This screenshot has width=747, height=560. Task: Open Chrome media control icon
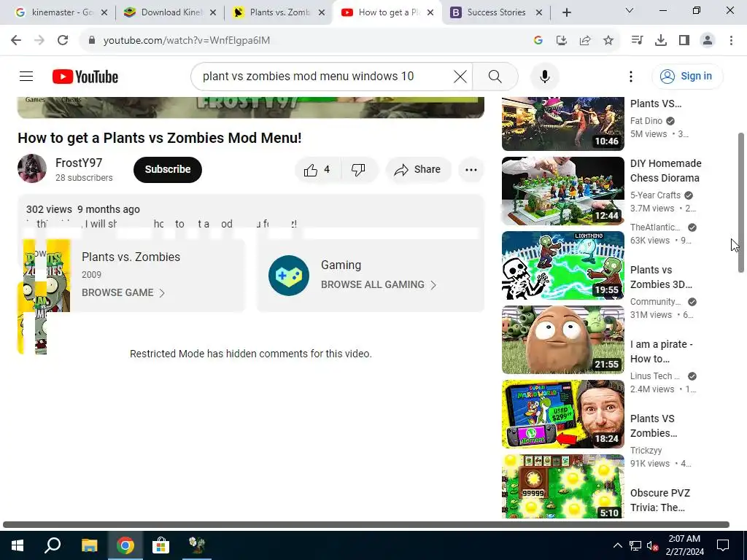637,41
